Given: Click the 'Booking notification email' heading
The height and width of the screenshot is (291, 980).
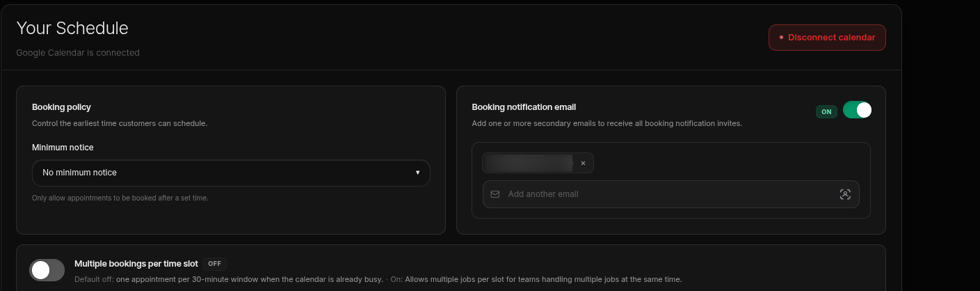Looking at the screenshot, I should pyautogui.click(x=524, y=107).
